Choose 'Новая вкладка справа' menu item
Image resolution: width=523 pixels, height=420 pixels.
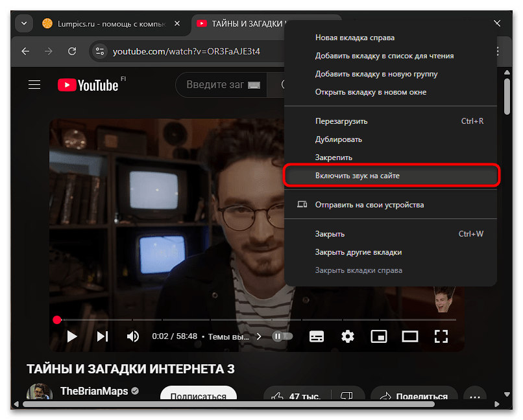390,38
